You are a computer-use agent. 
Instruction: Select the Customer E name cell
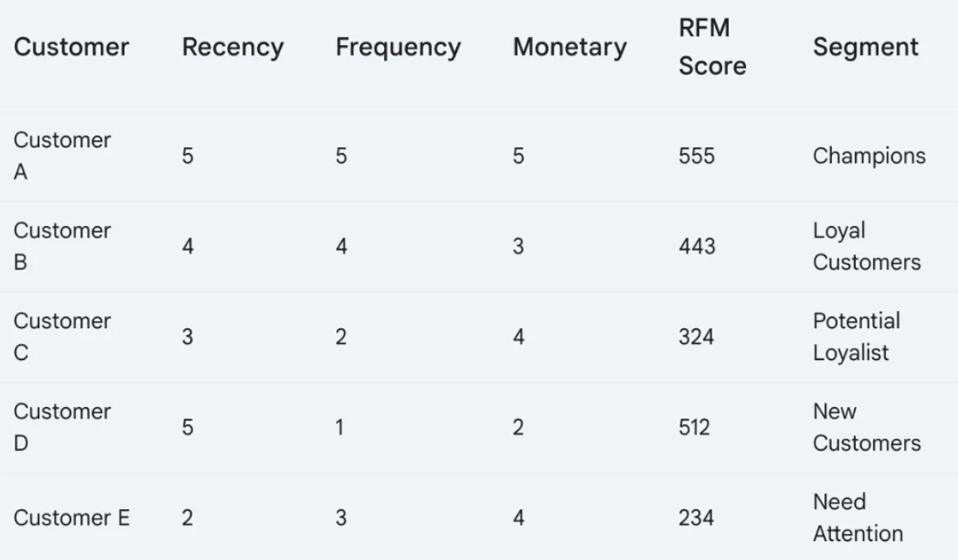click(x=71, y=518)
